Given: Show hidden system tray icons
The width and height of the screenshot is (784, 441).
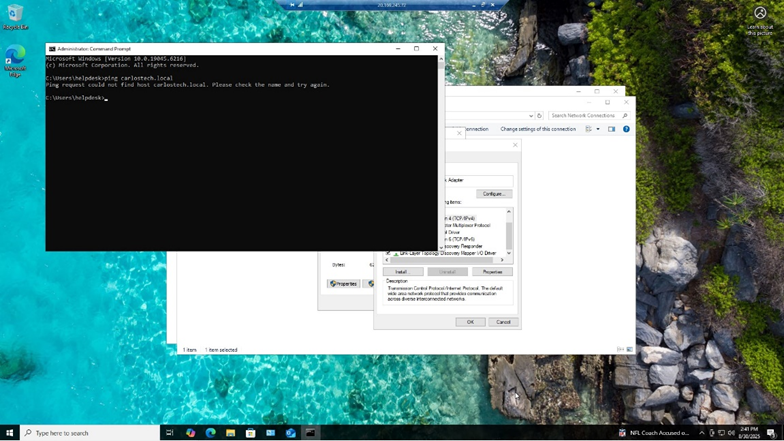Looking at the screenshot, I should click(x=701, y=433).
